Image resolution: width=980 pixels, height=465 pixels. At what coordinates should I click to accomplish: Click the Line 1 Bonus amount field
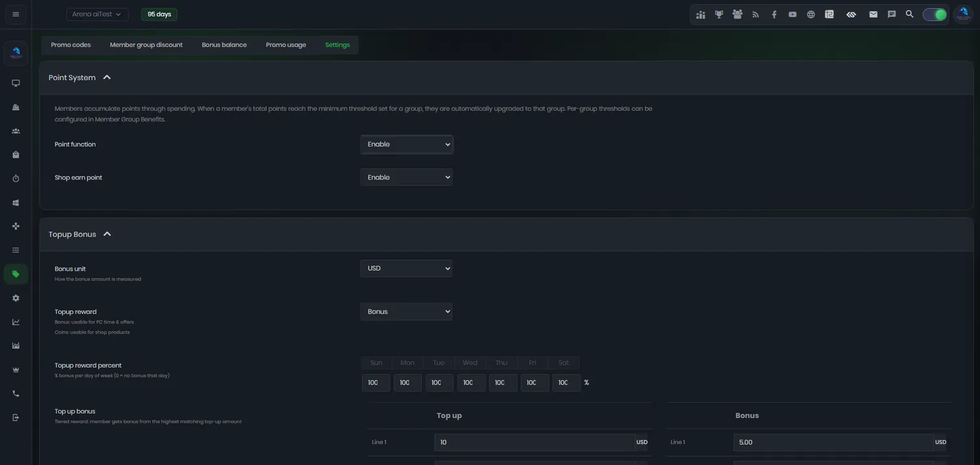[833, 442]
